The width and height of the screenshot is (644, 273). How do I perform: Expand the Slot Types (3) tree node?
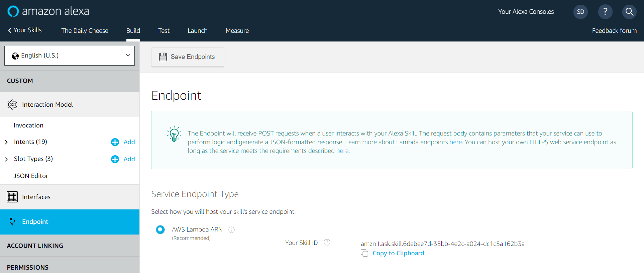pos(6,159)
